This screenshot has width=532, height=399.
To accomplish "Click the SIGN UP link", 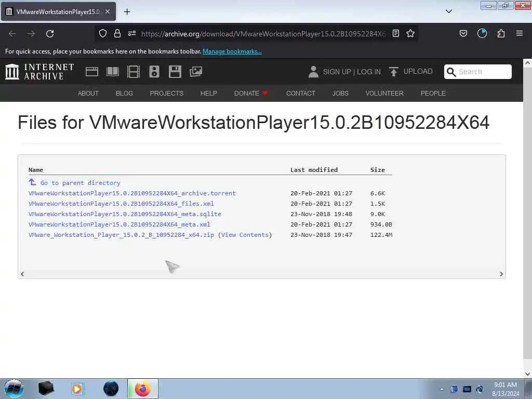I will [337, 72].
